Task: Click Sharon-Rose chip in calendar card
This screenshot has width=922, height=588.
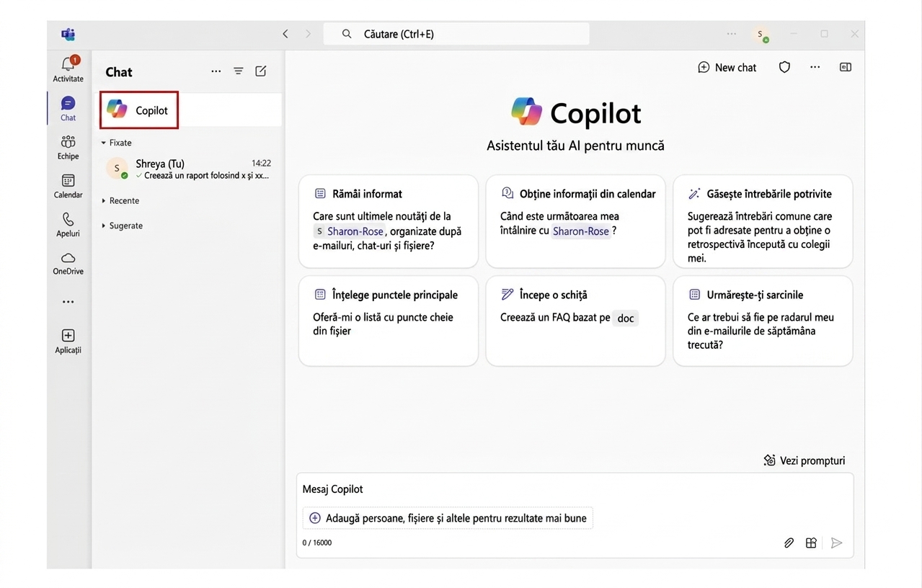Action: [x=580, y=231]
